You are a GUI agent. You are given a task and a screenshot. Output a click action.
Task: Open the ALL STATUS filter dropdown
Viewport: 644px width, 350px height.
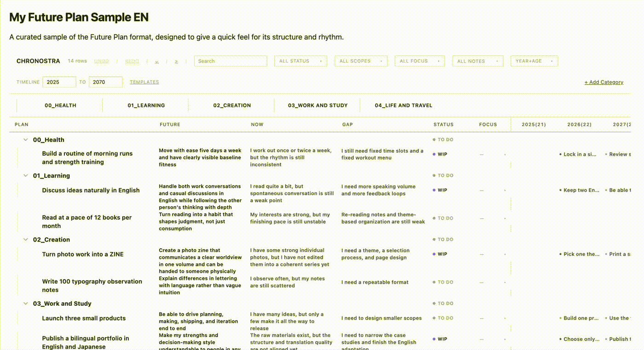(300, 61)
